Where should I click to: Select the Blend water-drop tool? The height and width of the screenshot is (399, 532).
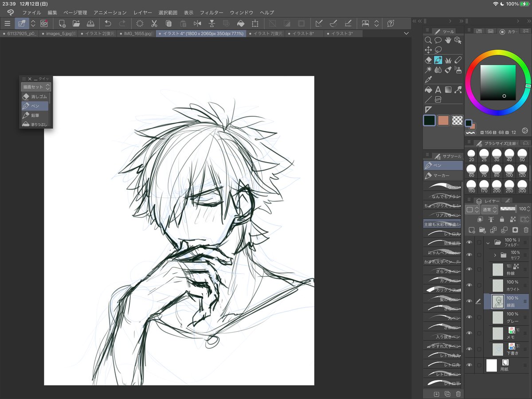438,70
